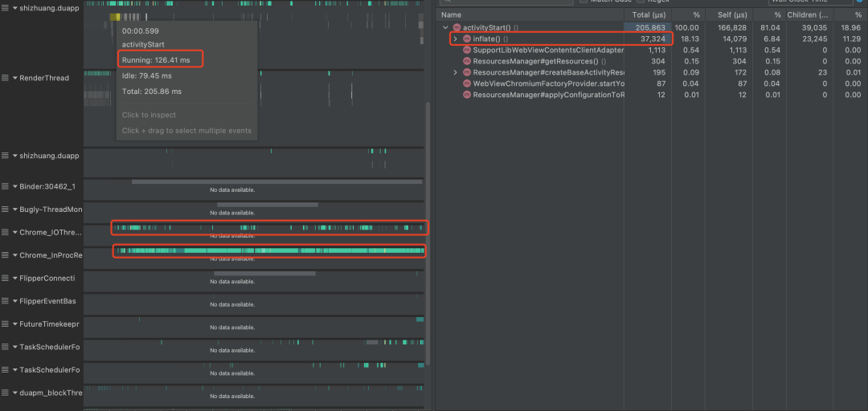The image size is (868, 411).
Task: Click the thread list vertical scrollbar
Action: coord(427,233)
